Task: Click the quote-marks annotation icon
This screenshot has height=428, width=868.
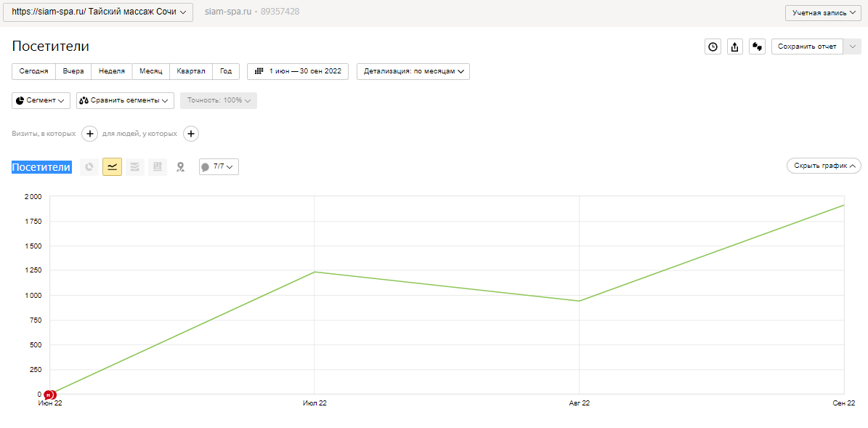Action: [x=757, y=47]
